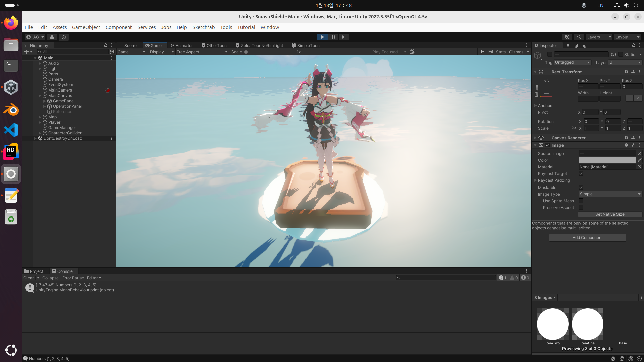Open the undo history icon in the toolbar
The image size is (644, 362).
coord(567,37)
